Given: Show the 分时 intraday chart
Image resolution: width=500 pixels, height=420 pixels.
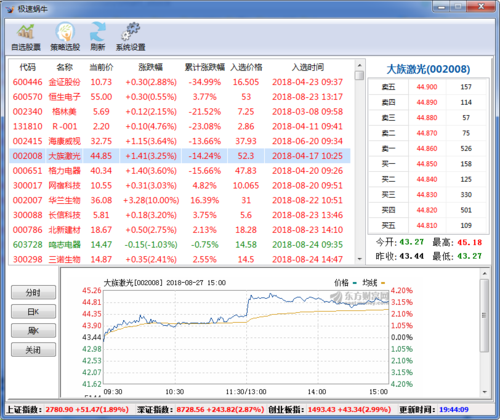Looking at the screenshot, I should 33,293.
